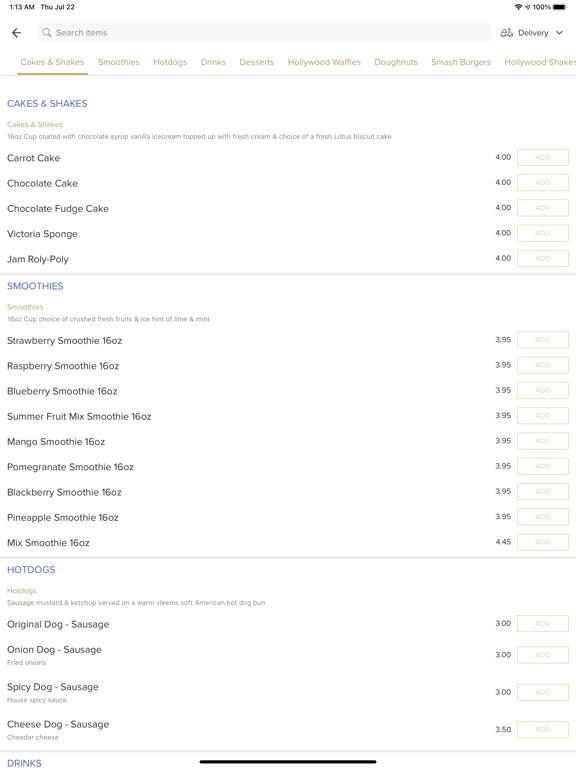Open the Desserts tab
576x768 pixels.
coord(257,62)
